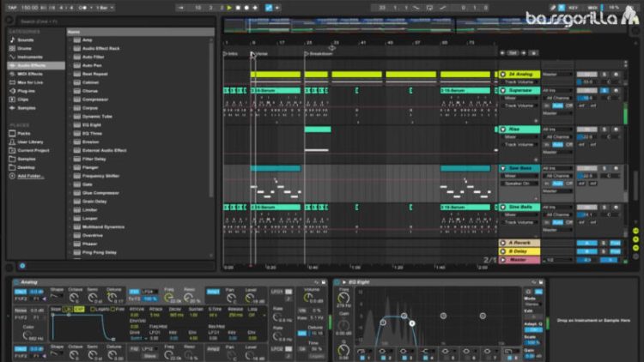644x362 pixels.
Task: Open the Samples category in the browser
Action: 27,106
